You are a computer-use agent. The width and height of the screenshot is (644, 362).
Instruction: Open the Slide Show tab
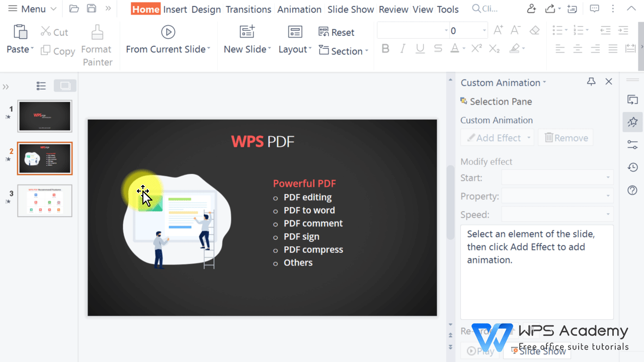point(351,9)
